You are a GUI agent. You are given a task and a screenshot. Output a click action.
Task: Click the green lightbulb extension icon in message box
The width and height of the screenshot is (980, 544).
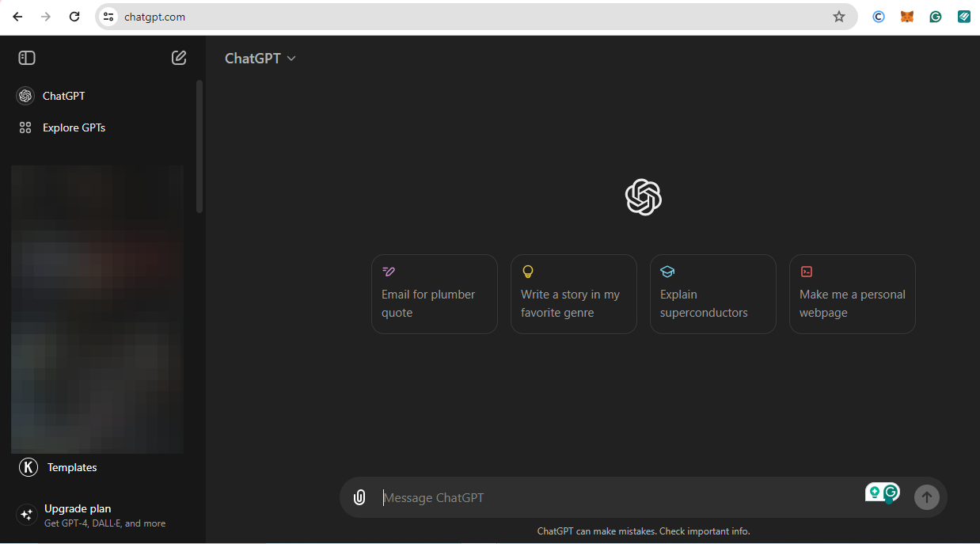coord(875,493)
